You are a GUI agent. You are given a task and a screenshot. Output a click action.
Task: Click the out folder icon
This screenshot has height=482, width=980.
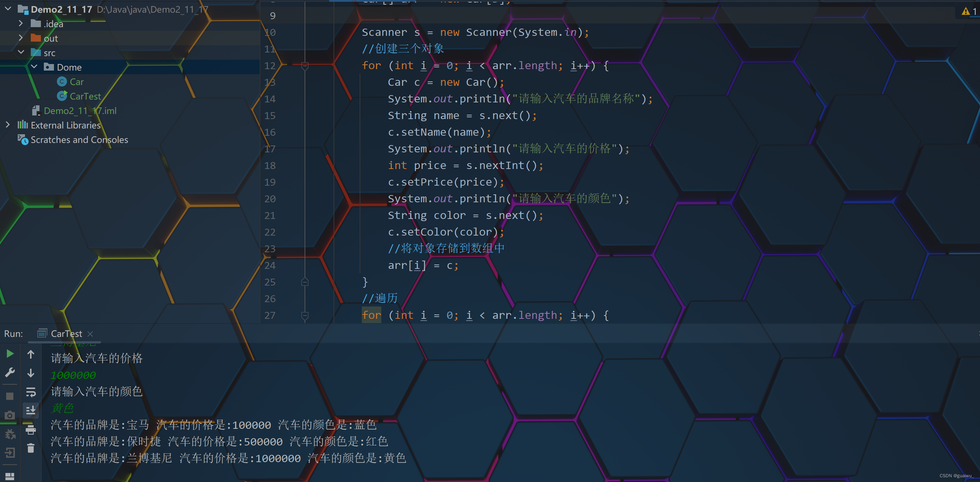tap(36, 38)
